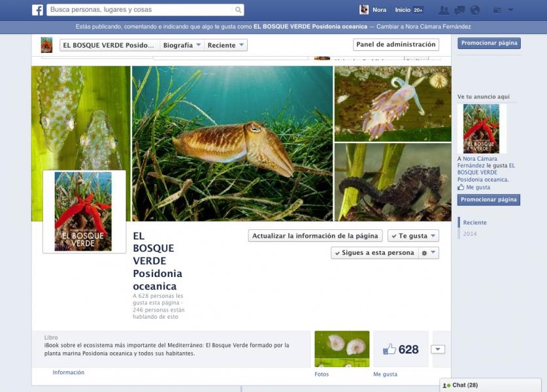
Task: Click 'Panel de administración' button
Action: pos(396,44)
